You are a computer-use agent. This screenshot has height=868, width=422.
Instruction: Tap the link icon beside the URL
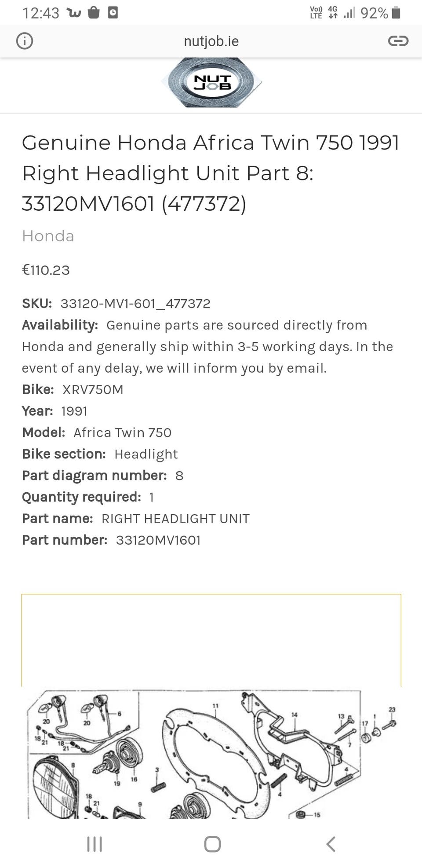click(x=398, y=41)
